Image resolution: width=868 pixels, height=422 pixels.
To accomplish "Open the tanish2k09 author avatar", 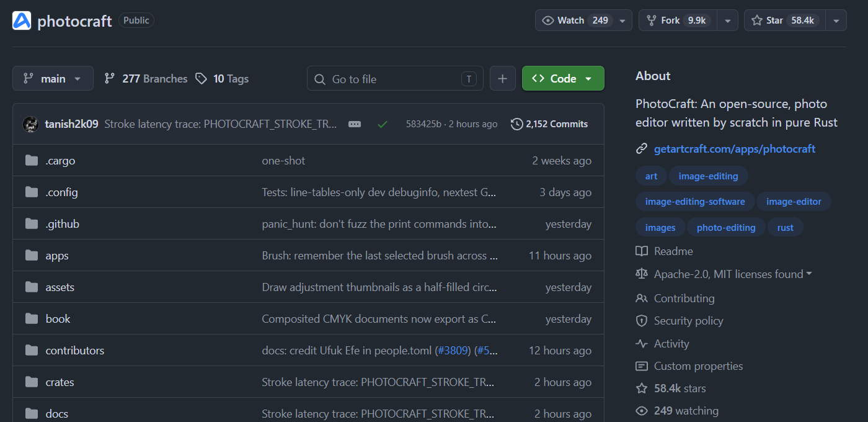I will click(30, 124).
